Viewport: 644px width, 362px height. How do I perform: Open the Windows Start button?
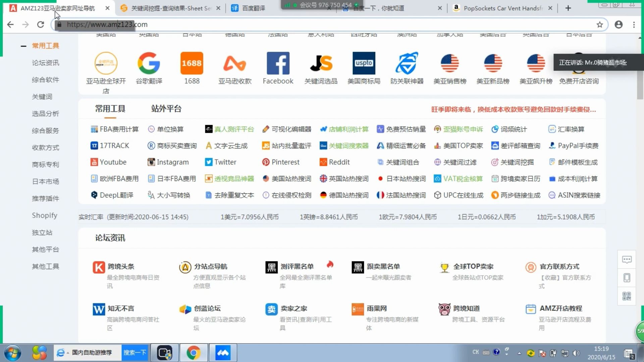coord(13,353)
